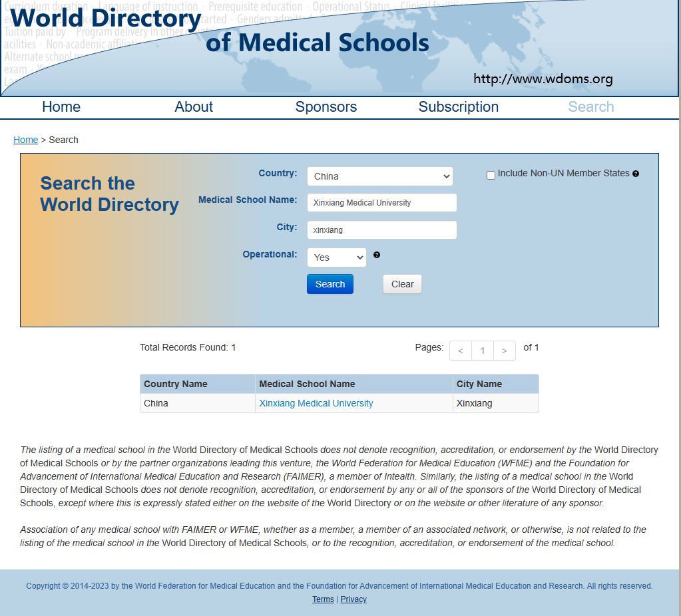Screen dimensions: 681x616
Task: Click the Medical School Name column header
Action: pos(354,385)
